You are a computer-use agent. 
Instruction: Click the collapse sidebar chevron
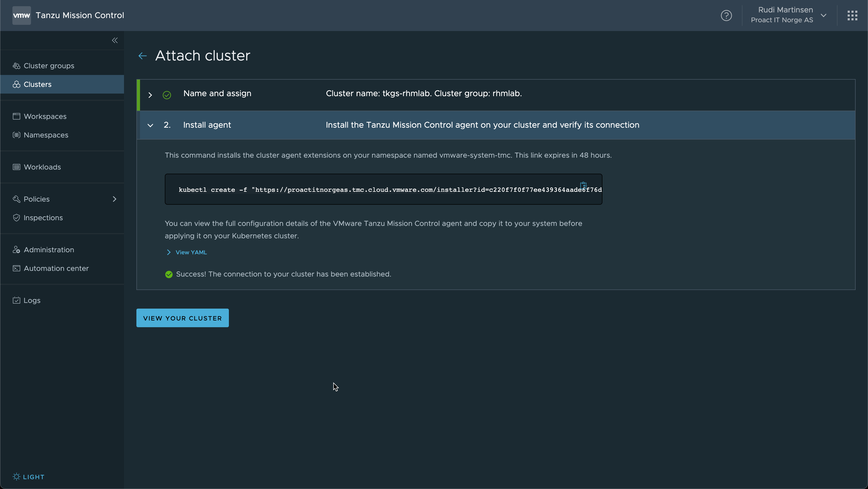pos(115,41)
